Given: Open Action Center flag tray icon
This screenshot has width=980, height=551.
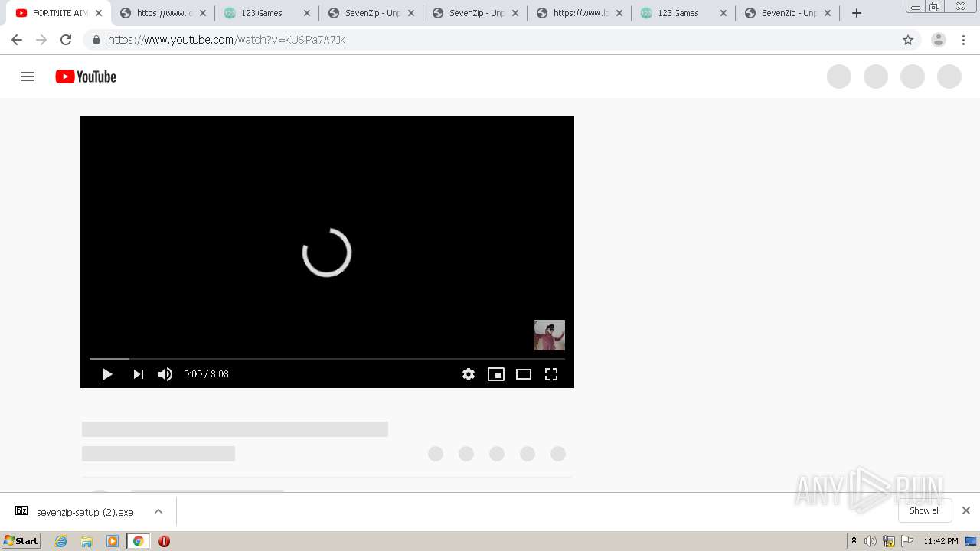Looking at the screenshot, I should point(907,541).
